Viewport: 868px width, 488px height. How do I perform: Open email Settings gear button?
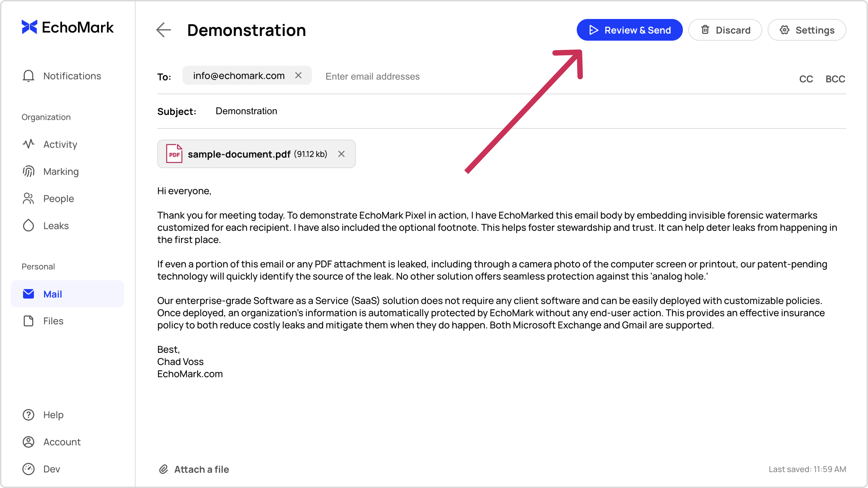point(807,30)
